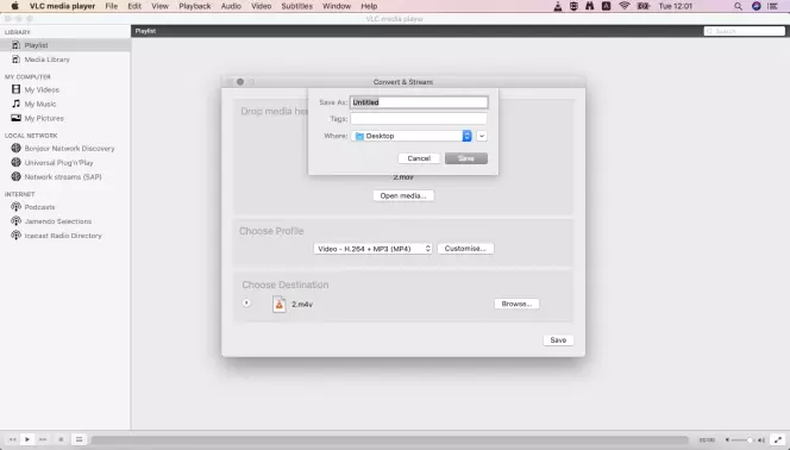Open the Audio menu
The width and height of the screenshot is (790, 450).
[x=231, y=6]
